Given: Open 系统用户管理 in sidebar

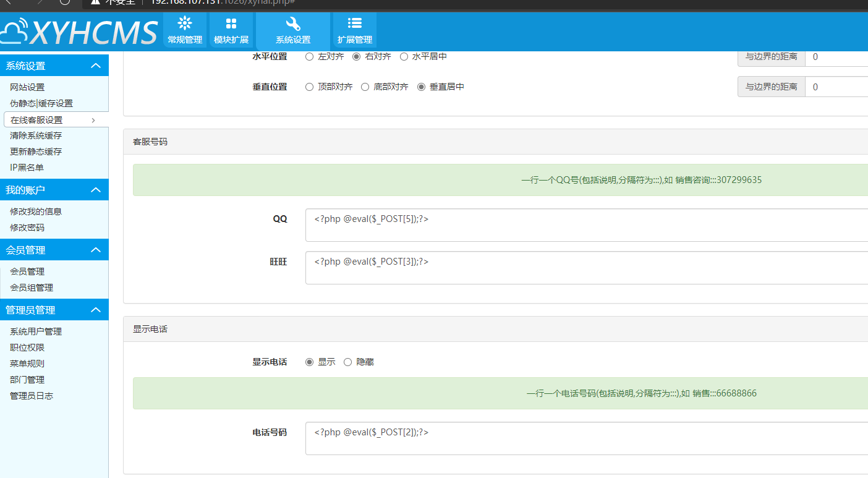Looking at the screenshot, I should 36,331.
